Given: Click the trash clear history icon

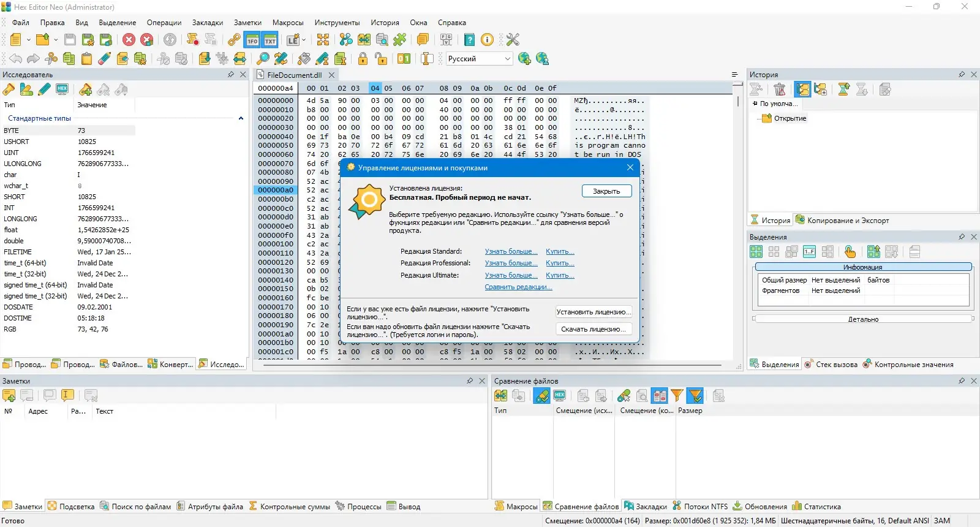Looking at the screenshot, I should (780, 89).
